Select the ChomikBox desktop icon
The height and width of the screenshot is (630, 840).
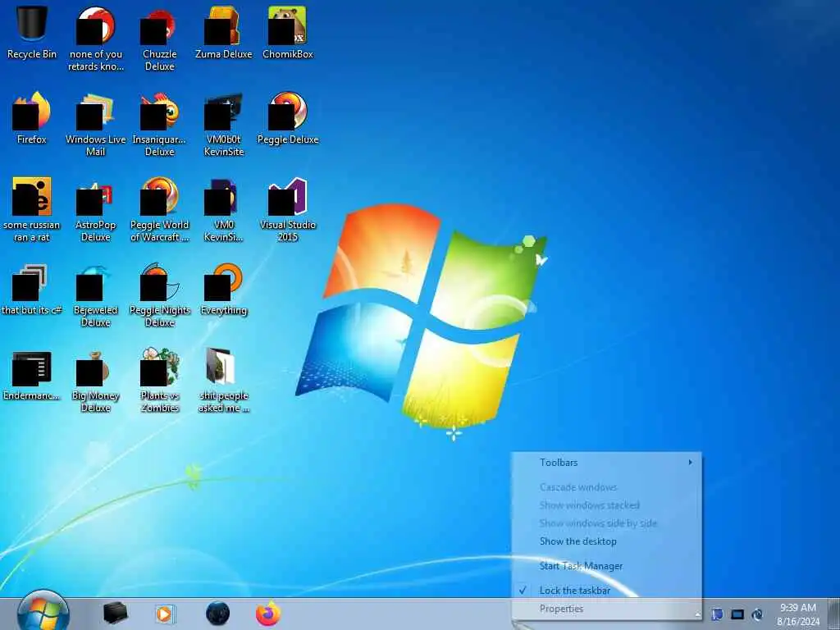pyautogui.click(x=288, y=32)
